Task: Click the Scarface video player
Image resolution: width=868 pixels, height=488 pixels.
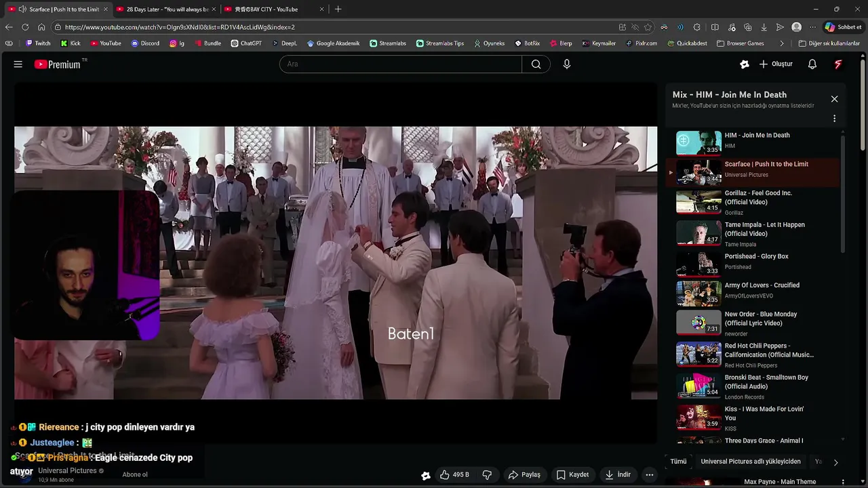Action: pos(336,263)
